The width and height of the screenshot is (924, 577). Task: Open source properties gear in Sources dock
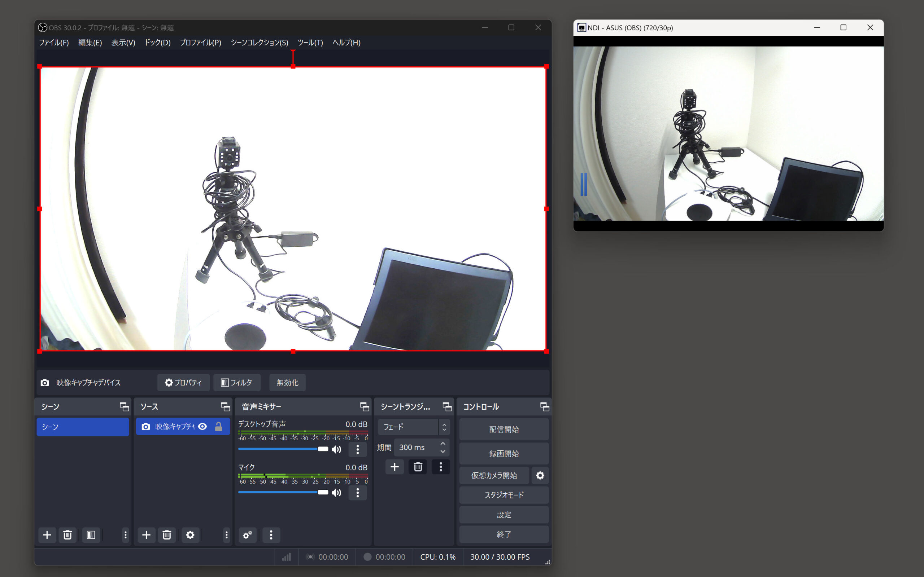[x=190, y=535]
